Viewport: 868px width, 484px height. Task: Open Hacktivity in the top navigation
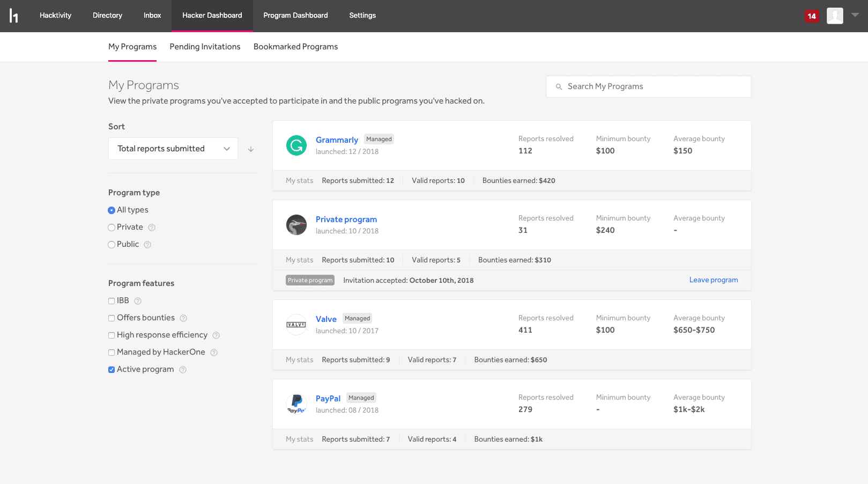tap(55, 16)
